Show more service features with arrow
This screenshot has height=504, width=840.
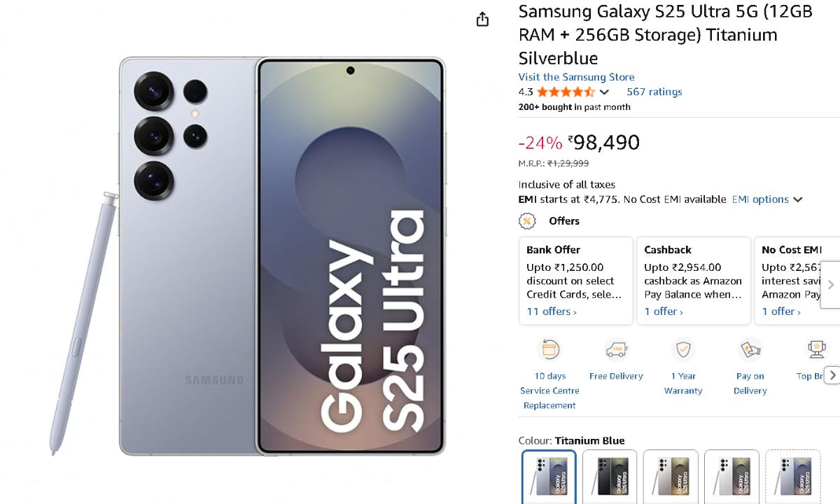(832, 375)
